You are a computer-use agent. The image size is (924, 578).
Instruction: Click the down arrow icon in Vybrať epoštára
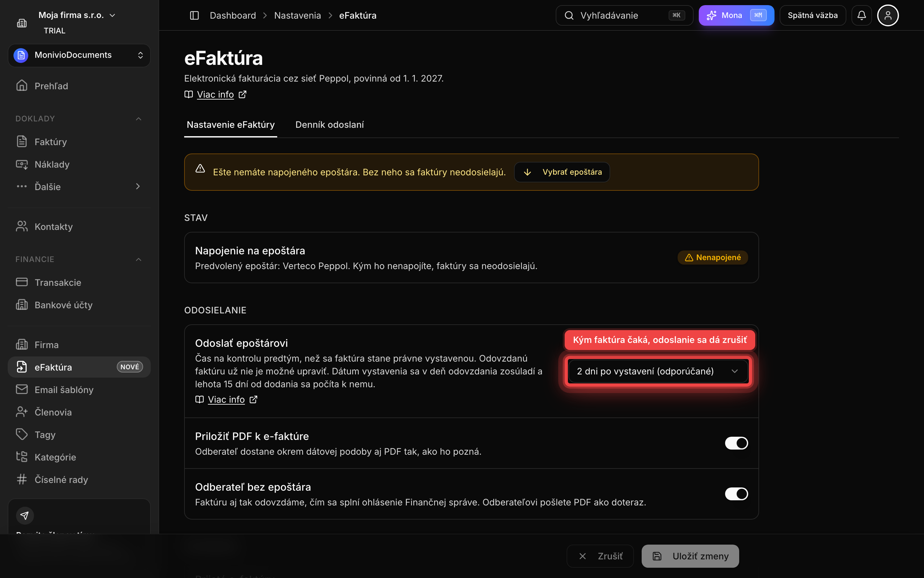(x=527, y=172)
